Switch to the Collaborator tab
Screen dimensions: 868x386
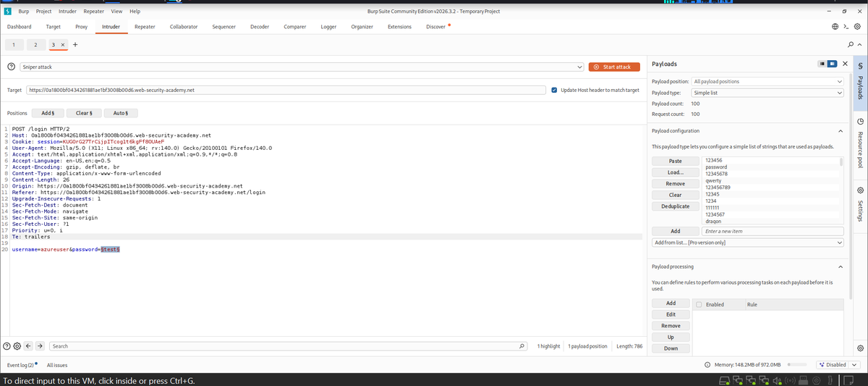184,27
